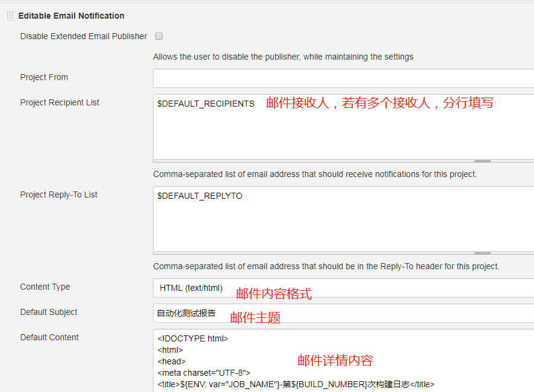Viewport: 534px width, 392px height.
Task: Click into the Default Content HTML textarea
Action: click(x=343, y=360)
